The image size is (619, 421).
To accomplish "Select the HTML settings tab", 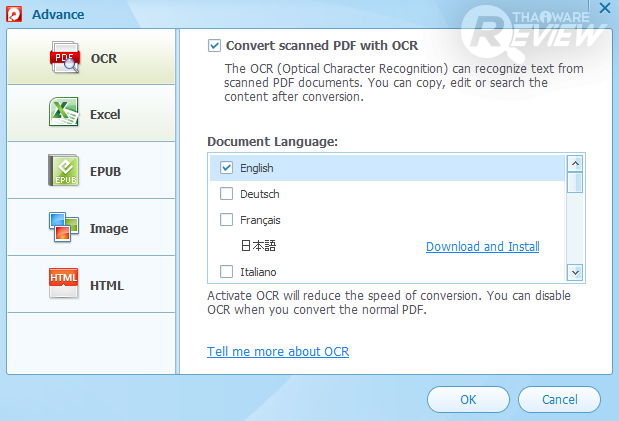I will coord(91,284).
